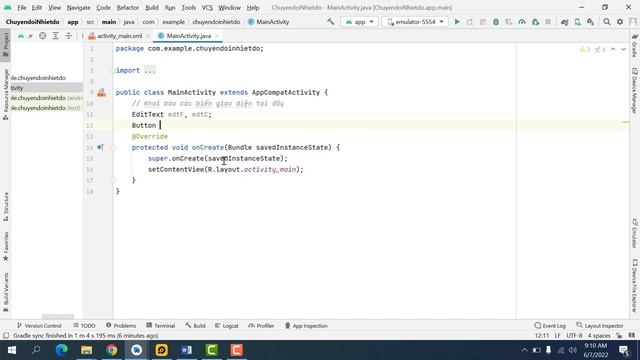Image resolution: width=640 pixels, height=360 pixels.
Task: Open the Layout Inspector panel
Action: tap(600, 326)
